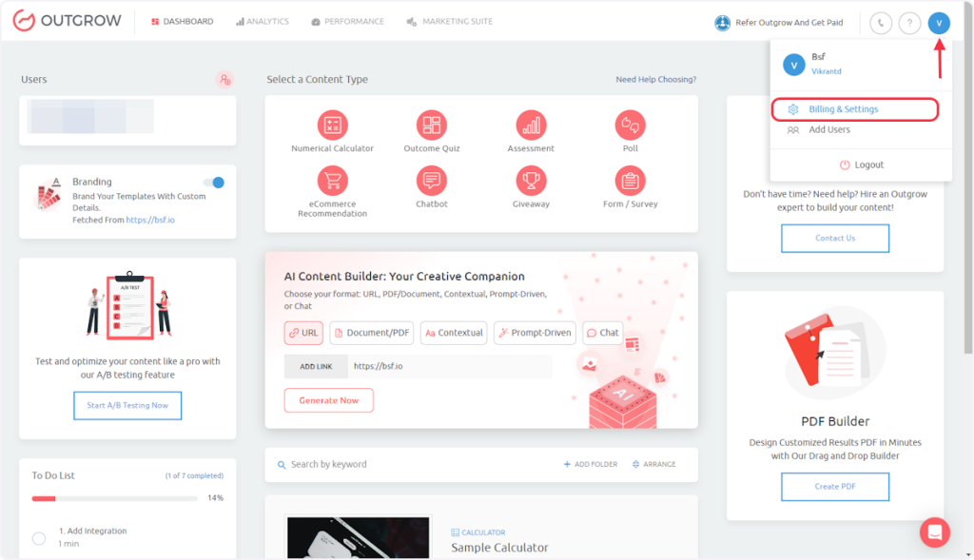Viewport: 974px width, 560px height.
Task: Select the Poll content type icon
Action: pos(630,125)
